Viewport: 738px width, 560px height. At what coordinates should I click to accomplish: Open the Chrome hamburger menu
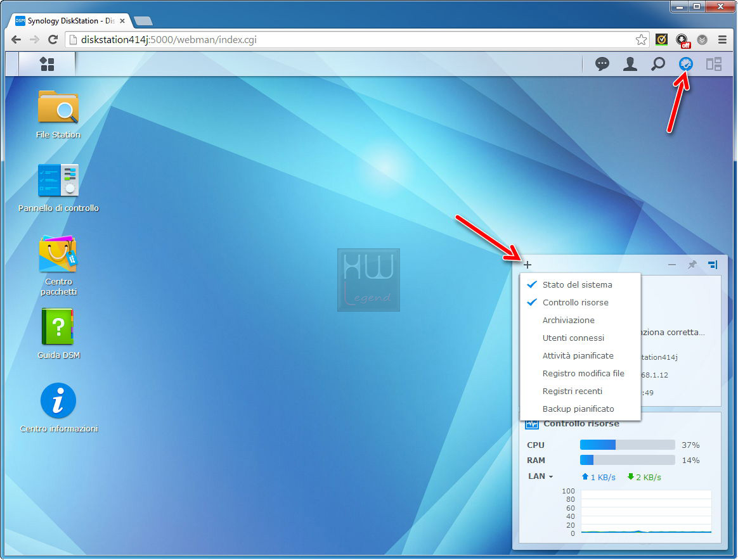pos(723,40)
